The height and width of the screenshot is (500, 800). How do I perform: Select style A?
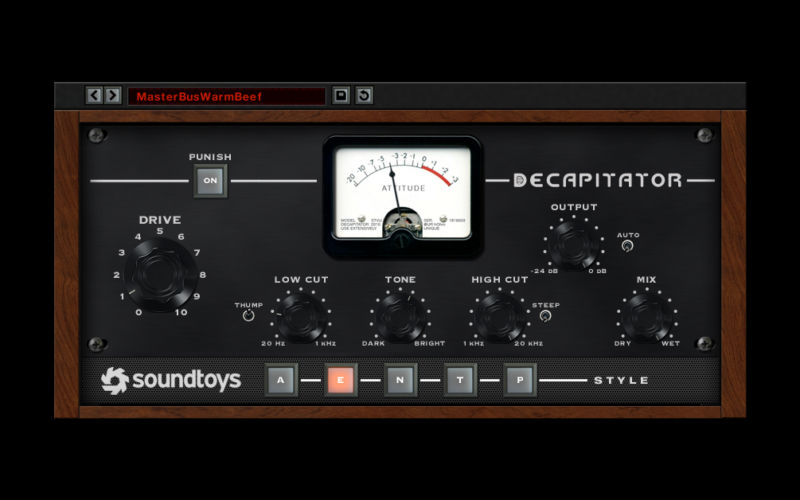[281, 380]
